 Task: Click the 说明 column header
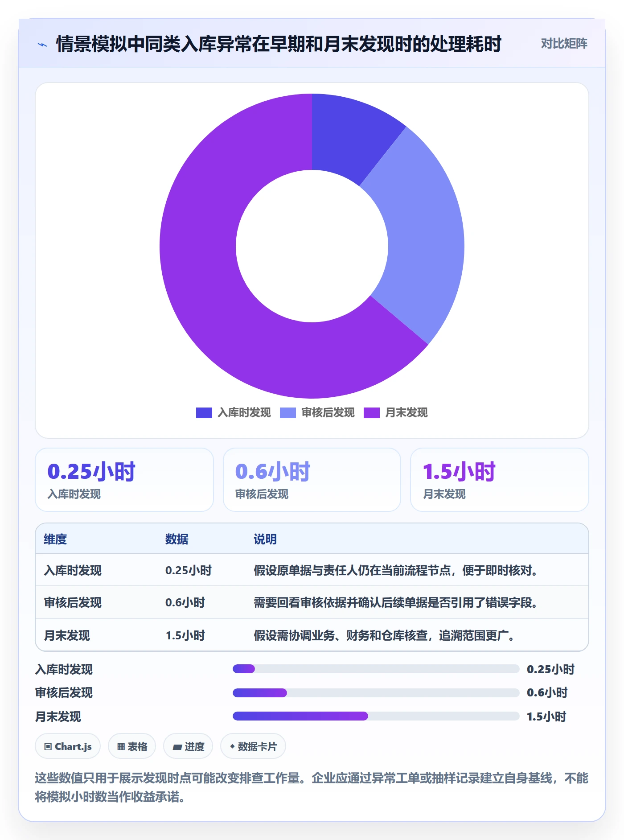(265, 539)
